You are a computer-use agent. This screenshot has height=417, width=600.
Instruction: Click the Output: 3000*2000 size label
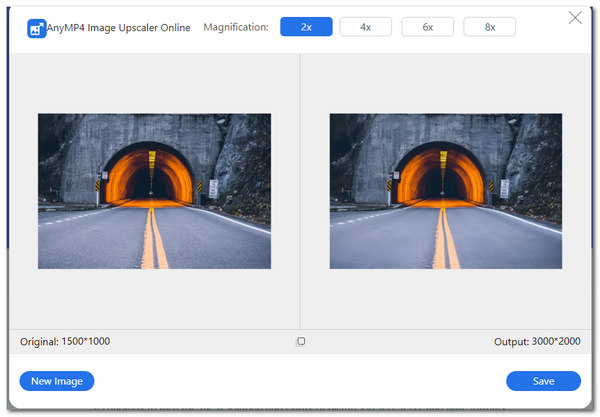pos(537,342)
